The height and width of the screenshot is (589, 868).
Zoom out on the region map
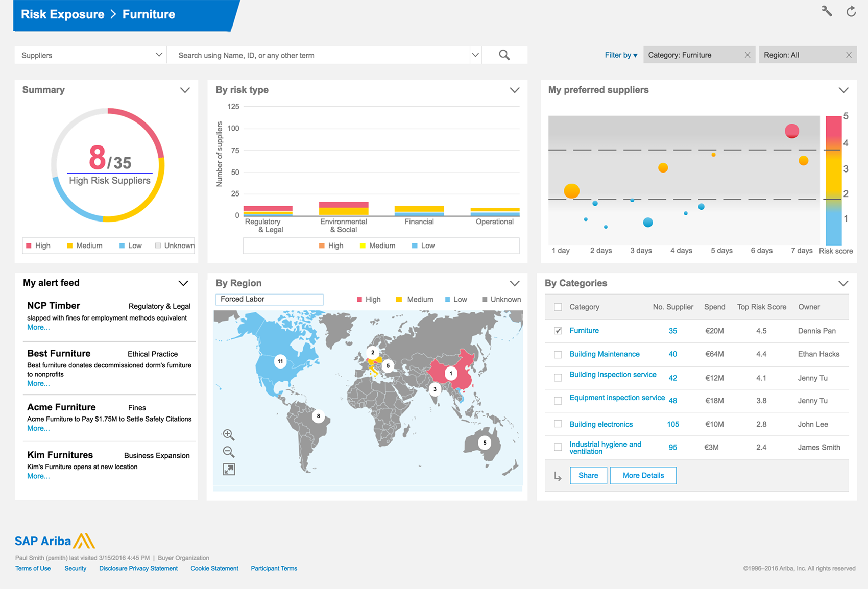coord(229,451)
